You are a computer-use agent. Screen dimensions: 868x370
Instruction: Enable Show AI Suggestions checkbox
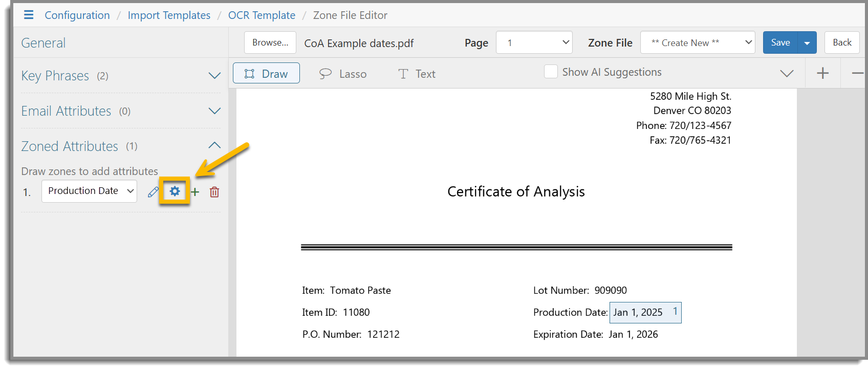[x=551, y=72]
